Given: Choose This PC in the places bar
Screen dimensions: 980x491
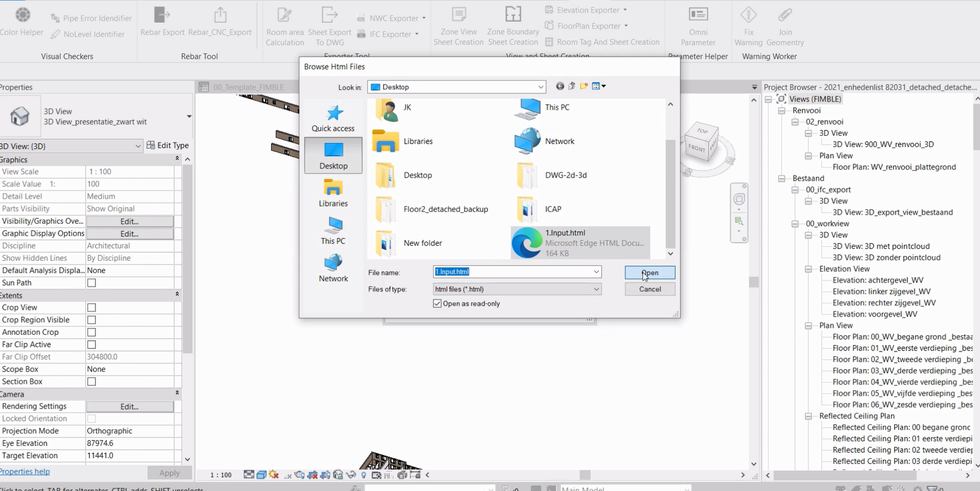Looking at the screenshot, I should [333, 231].
